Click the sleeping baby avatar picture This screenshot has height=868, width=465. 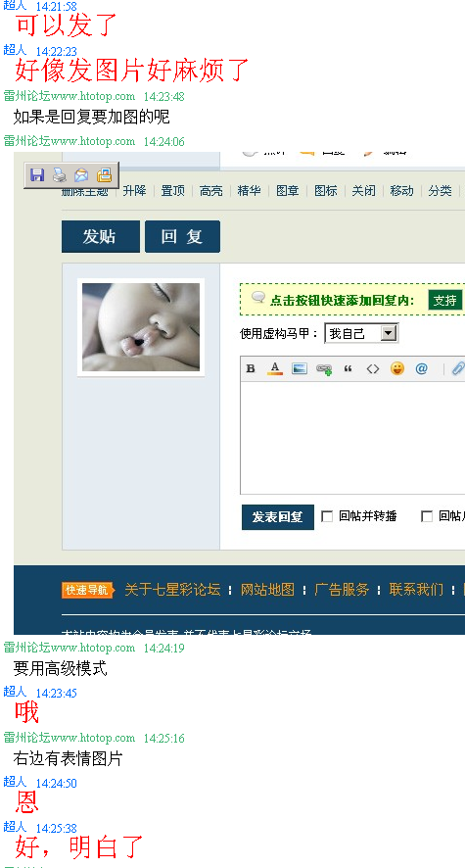click(141, 327)
